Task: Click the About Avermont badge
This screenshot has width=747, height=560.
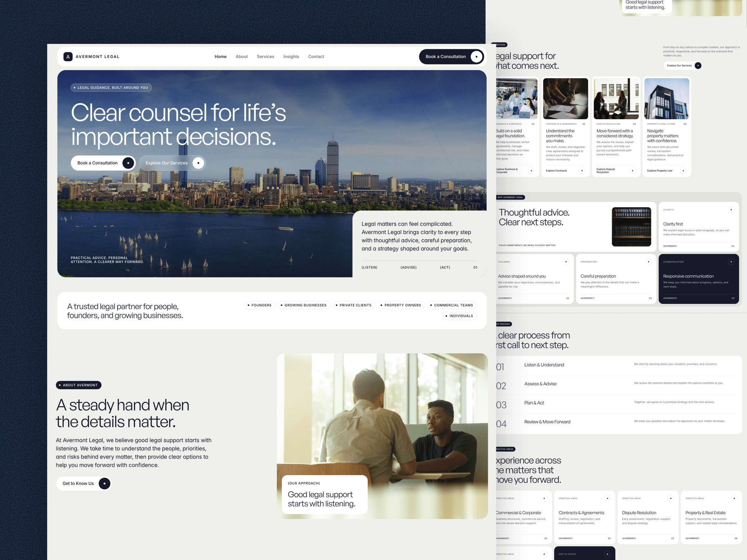Action: coord(79,385)
